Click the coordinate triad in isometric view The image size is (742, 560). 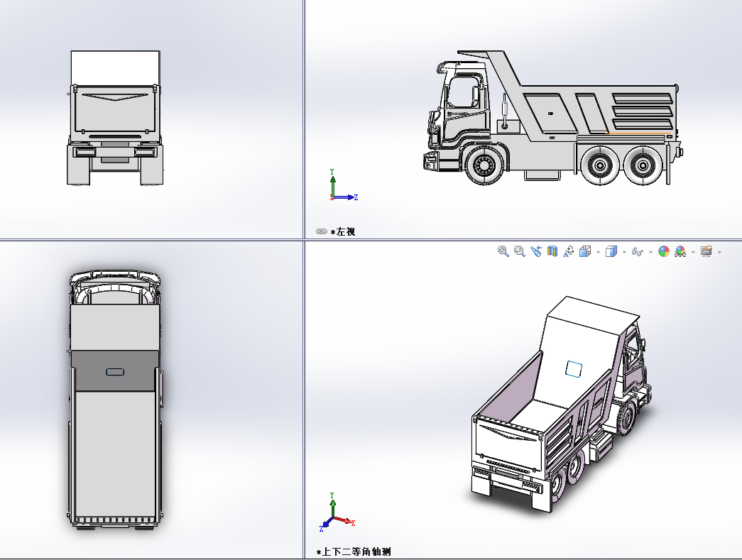coord(337,512)
